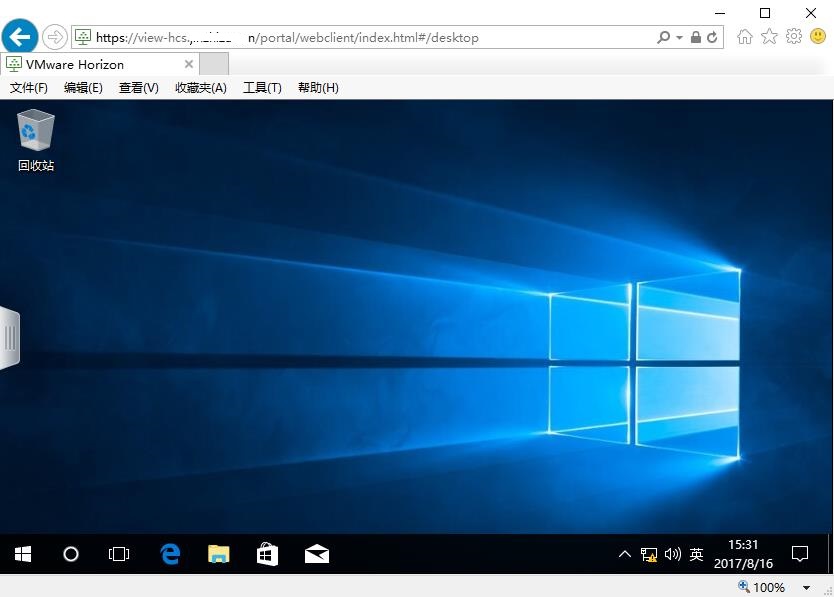Open the zoom level dropdown in status bar
Image resolution: width=834 pixels, height=597 pixels.
[x=808, y=587]
